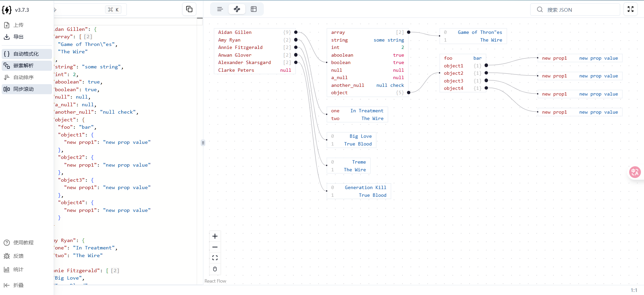This screenshot has height=295, width=644.
Task: Open 使用教程 tutorial
Action: (x=27, y=242)
